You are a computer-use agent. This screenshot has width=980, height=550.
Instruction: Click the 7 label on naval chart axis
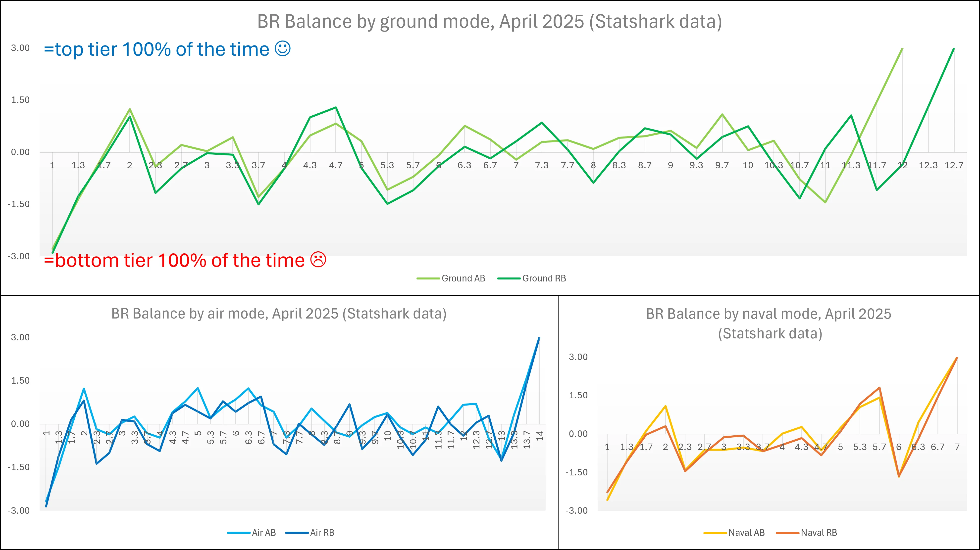(957, 447)
